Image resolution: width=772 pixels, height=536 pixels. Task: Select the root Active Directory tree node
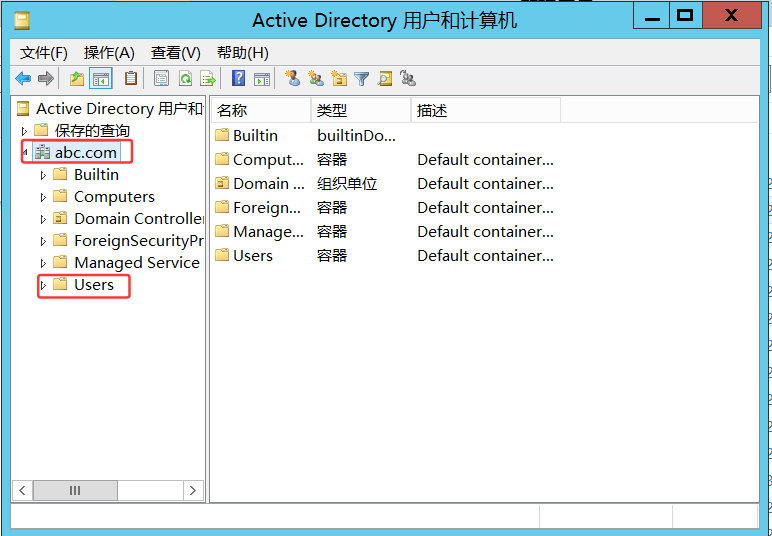coord(120,108)
